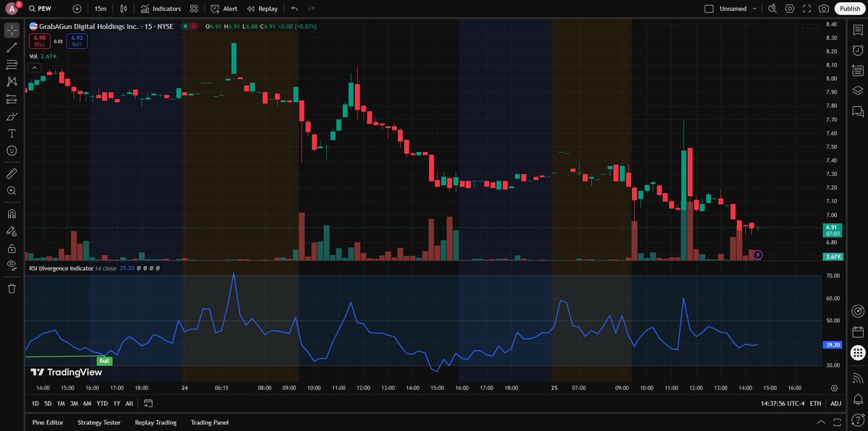Viewport: 868px width, 431px height.
Task: Collapse the indicator legend chevron
Action: click(34, 67)
